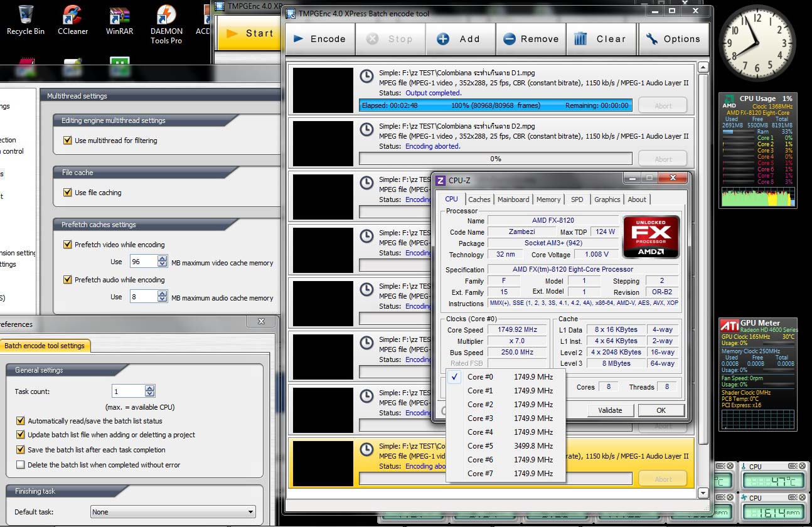Open Options in the batch encode tool
812x527 pixels.
[673, 39]
